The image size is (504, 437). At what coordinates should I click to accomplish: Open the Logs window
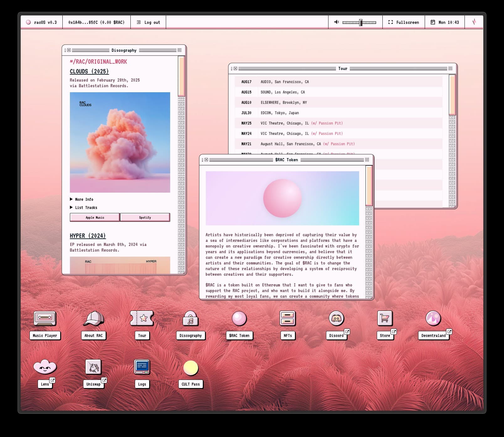pyautogui.click(x=142, y=367)
